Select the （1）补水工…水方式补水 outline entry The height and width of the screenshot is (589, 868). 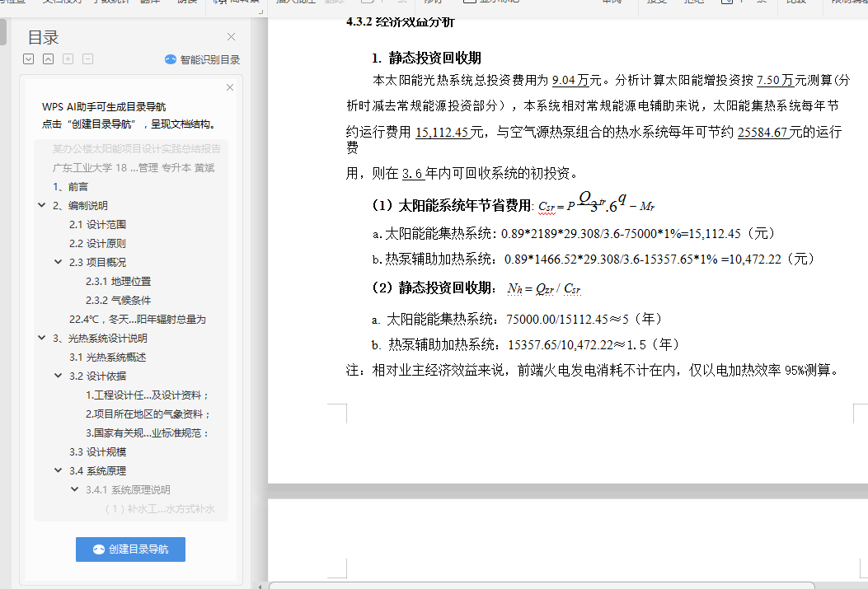[160, 509]
